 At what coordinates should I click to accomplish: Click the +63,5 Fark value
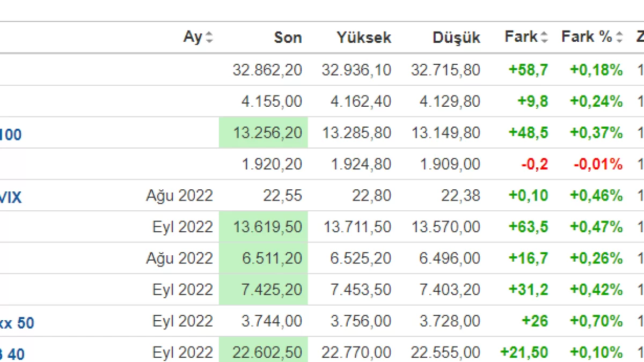[528, 227]
